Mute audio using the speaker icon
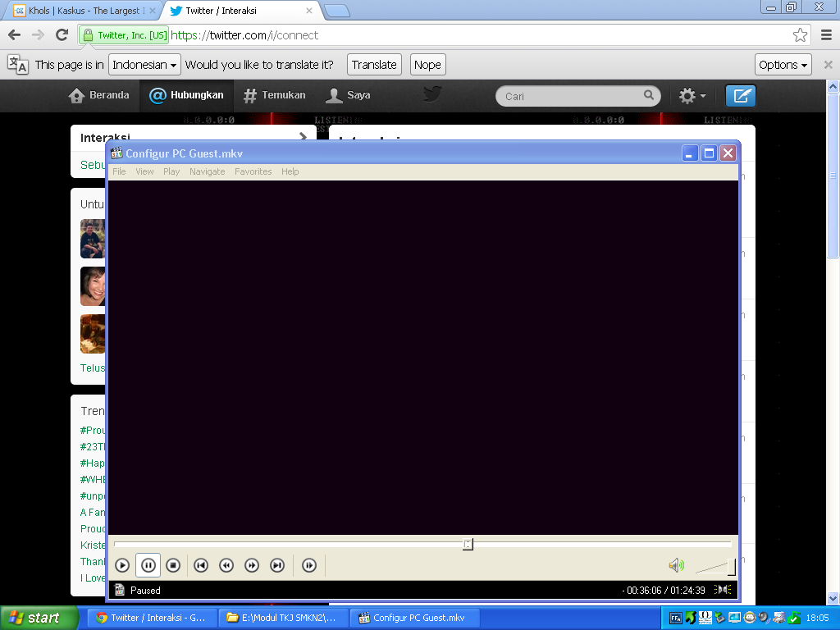Image resolution: width=840 pixels, height=630 pixels. [x=676, y=565]
